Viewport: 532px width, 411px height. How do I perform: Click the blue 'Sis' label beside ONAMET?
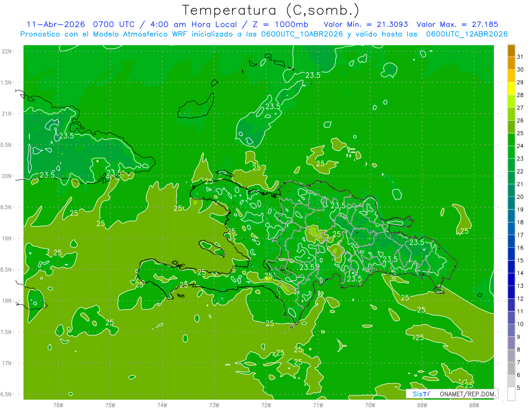[418, 394]
